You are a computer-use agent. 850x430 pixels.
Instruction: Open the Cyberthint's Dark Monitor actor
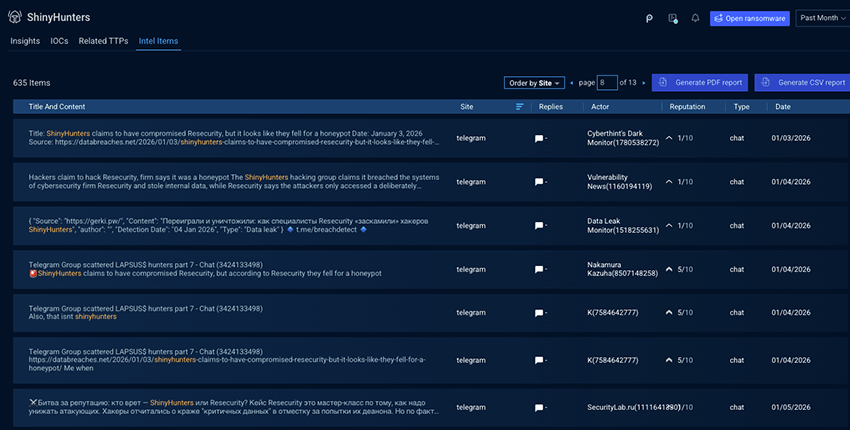tap(623, 138)
